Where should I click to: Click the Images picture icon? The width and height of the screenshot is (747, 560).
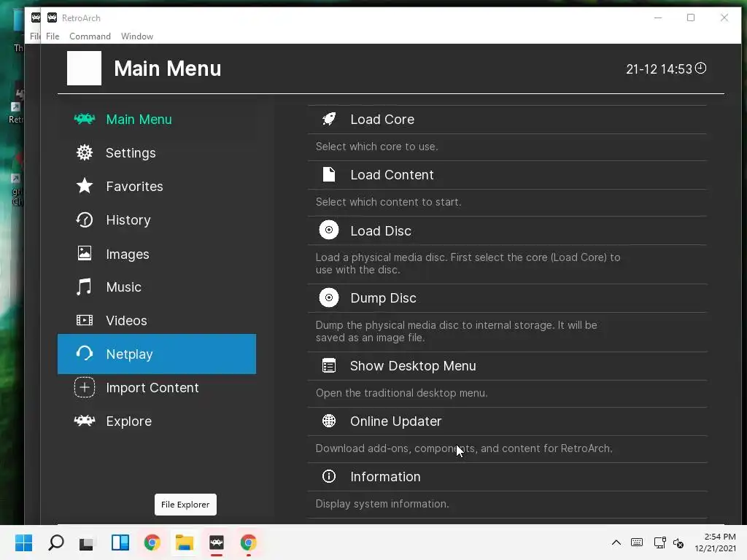[85, 253]
